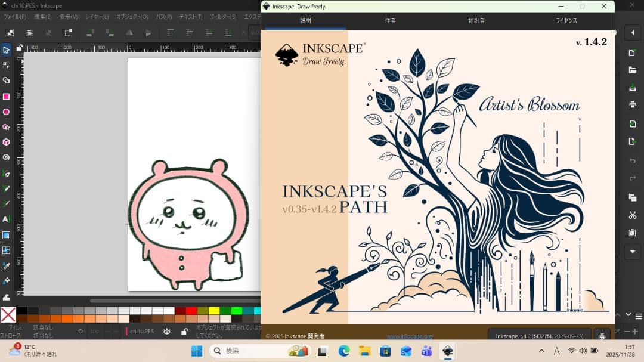Image resolution: width=644 pixels, height=362 pixels.
Task: Select the Mesh gradient tool
Action: click(x=6, y=250)
